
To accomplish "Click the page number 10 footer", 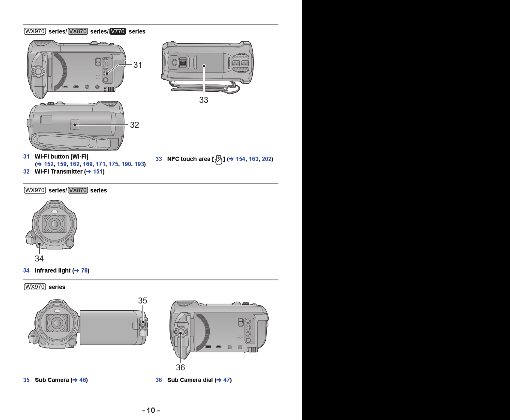I will pyautogui.click(x=151, y=410).
